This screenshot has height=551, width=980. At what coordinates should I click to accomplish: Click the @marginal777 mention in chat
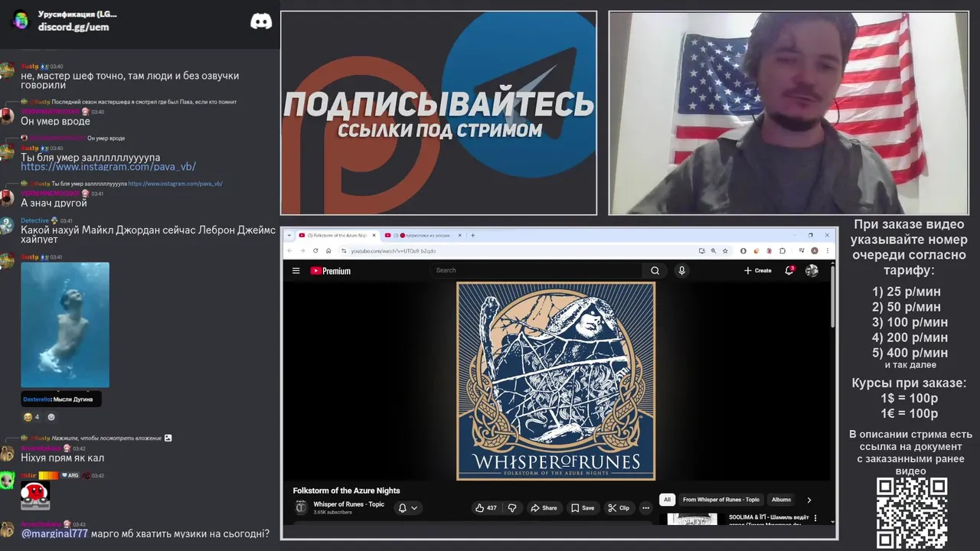click(x=54, y=533)
